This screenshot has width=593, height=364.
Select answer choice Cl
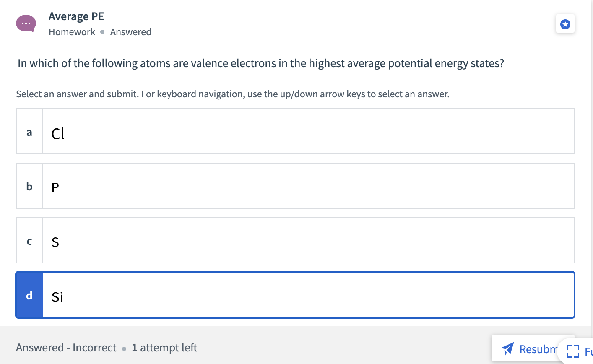[x=294, y=131]
